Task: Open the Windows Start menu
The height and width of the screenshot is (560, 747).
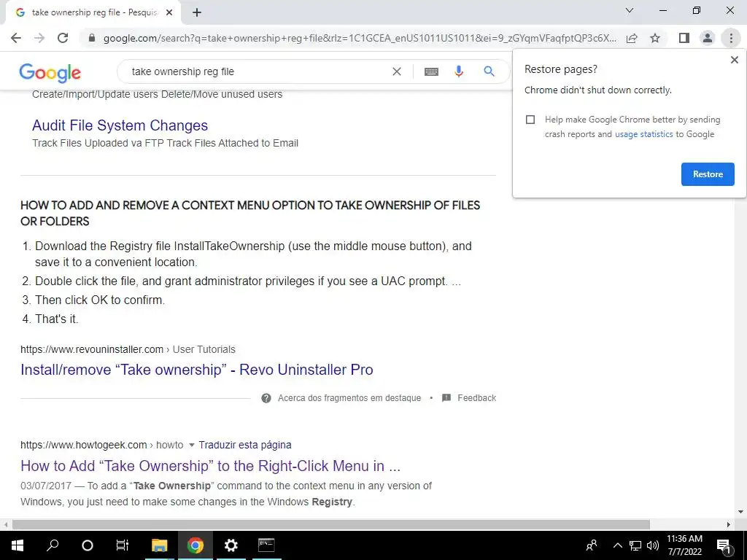Action: click(18, 545)
